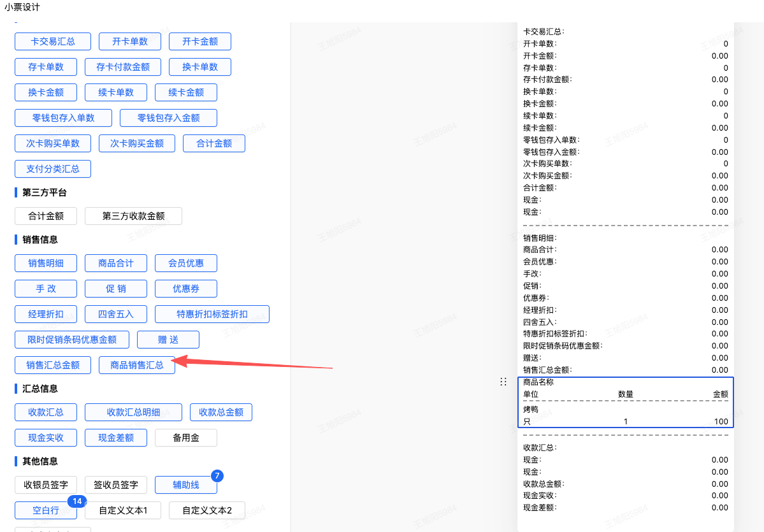Click the 存卡付款金额: row in receipt preview

click(626, 80)
